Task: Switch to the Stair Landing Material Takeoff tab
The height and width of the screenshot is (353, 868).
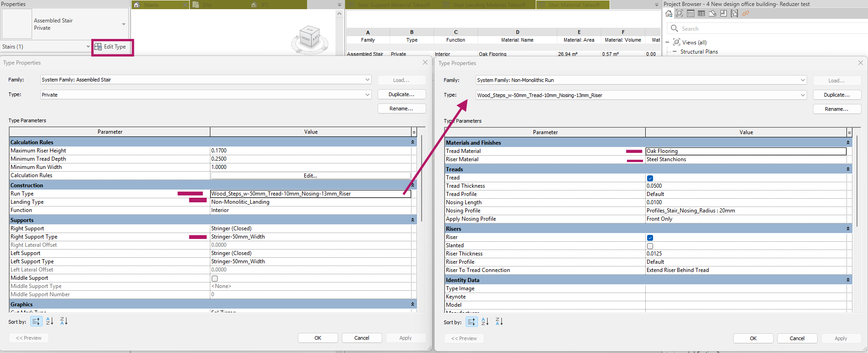Action: (x=489, y=5)
